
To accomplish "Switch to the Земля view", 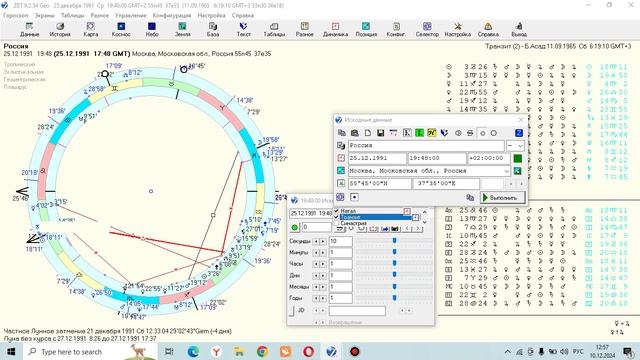I will coord(182,29).
